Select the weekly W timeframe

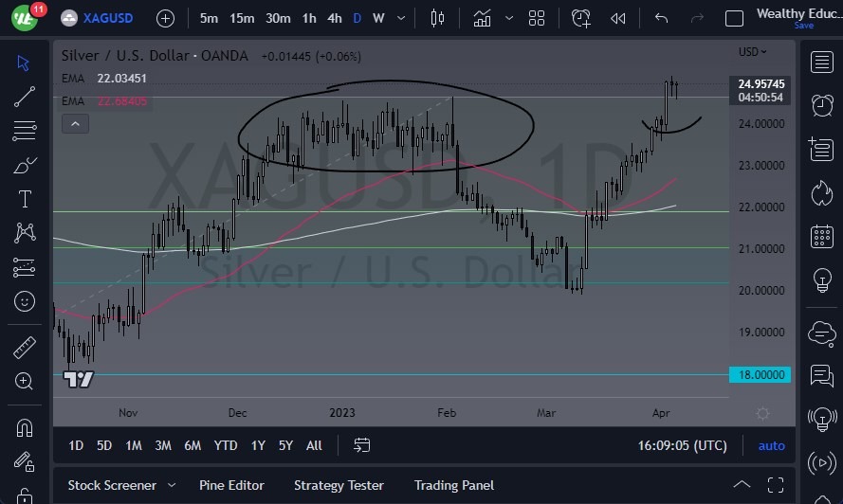(x=378, y=18)
